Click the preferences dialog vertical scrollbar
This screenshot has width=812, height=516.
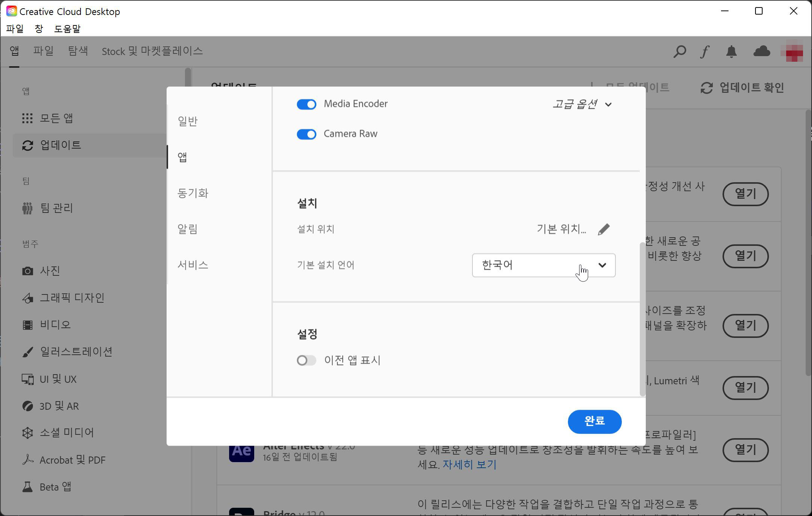pyautogui.click(x=642, y=319)
